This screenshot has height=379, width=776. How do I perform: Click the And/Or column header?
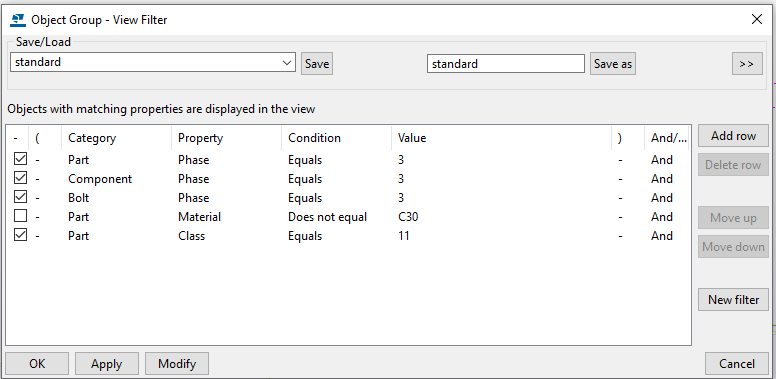click(667, 138)
